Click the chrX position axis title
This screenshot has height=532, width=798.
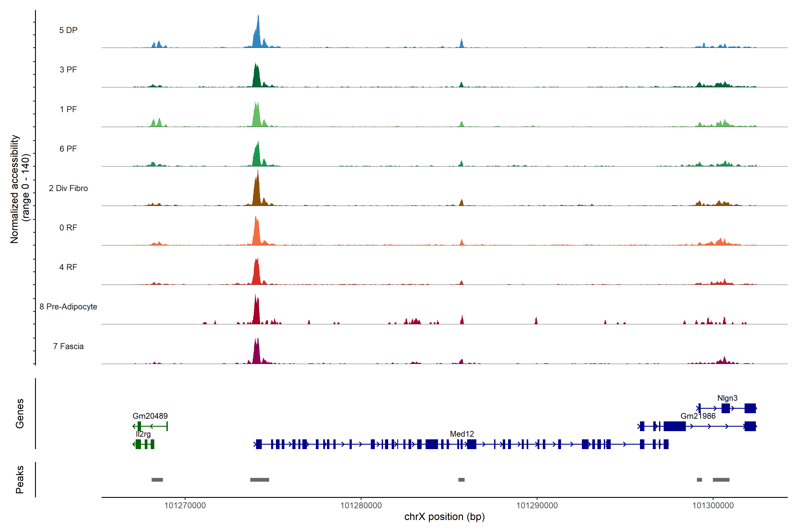point(444,517)
